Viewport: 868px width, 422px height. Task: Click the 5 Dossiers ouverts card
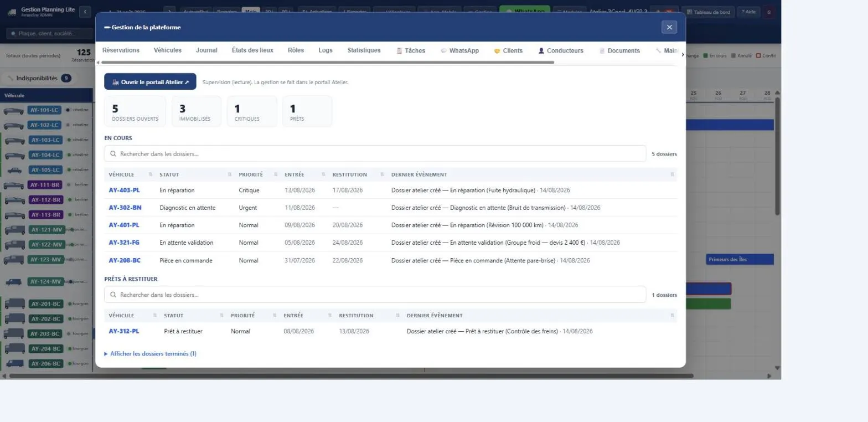135,111
